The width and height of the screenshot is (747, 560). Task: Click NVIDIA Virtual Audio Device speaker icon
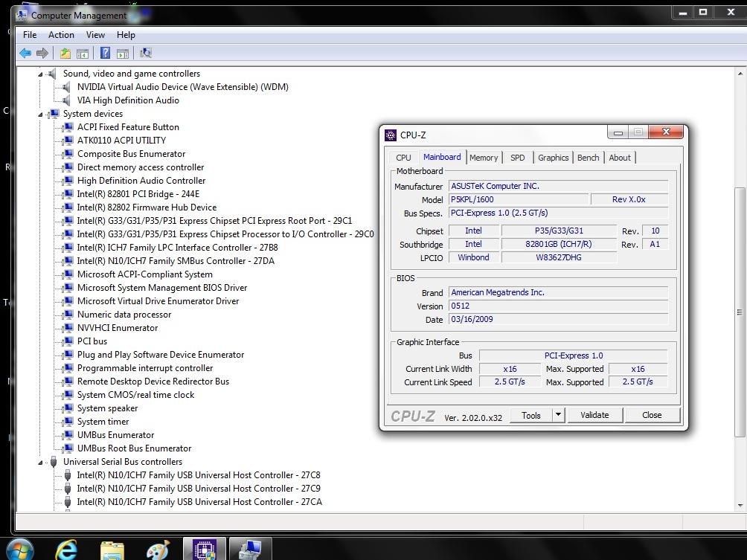67,87
